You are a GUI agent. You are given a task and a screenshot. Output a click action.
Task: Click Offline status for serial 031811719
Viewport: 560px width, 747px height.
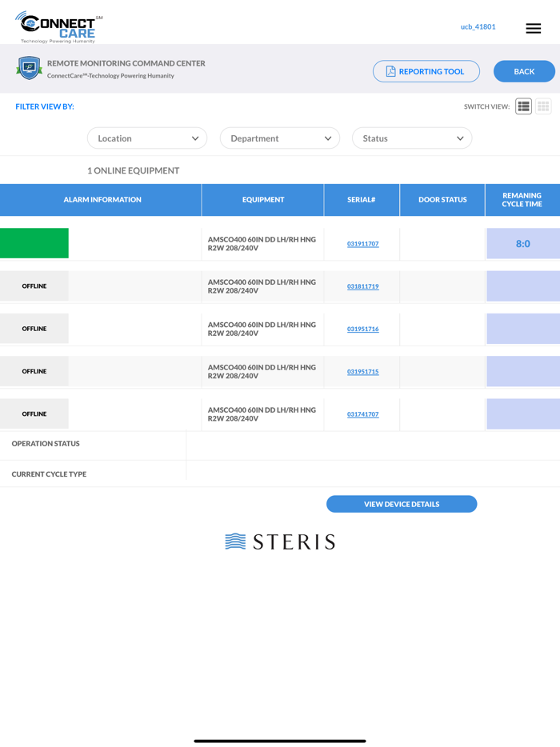click(x=34, y=286)
